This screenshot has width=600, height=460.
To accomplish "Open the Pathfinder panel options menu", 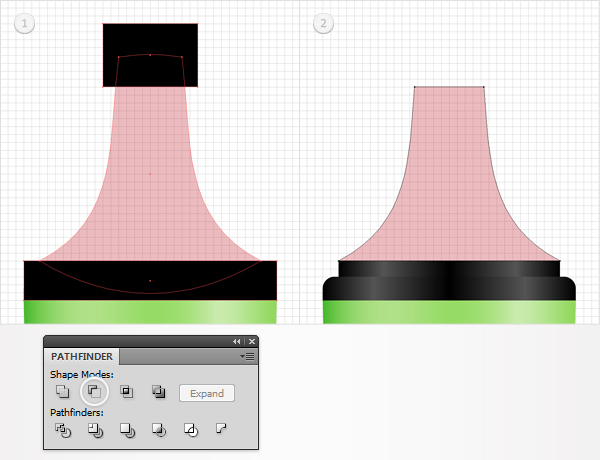I will click(x=247, y=357).
